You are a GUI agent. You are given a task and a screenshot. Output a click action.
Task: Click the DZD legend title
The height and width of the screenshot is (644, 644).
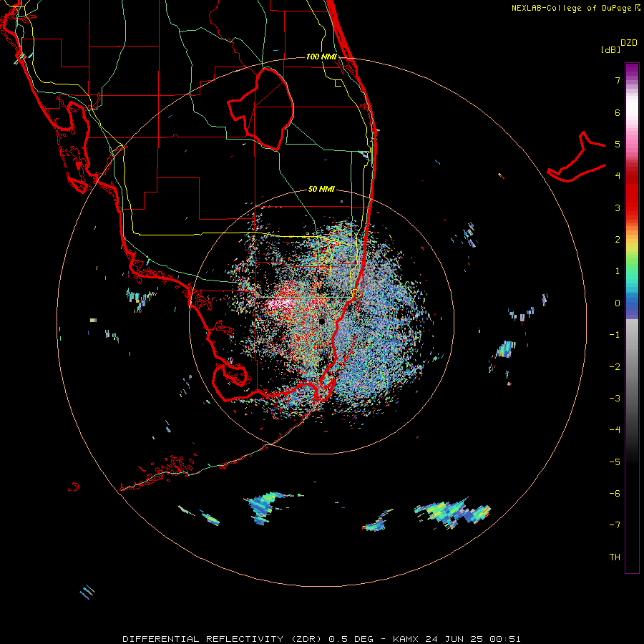(x=629, y=43)
